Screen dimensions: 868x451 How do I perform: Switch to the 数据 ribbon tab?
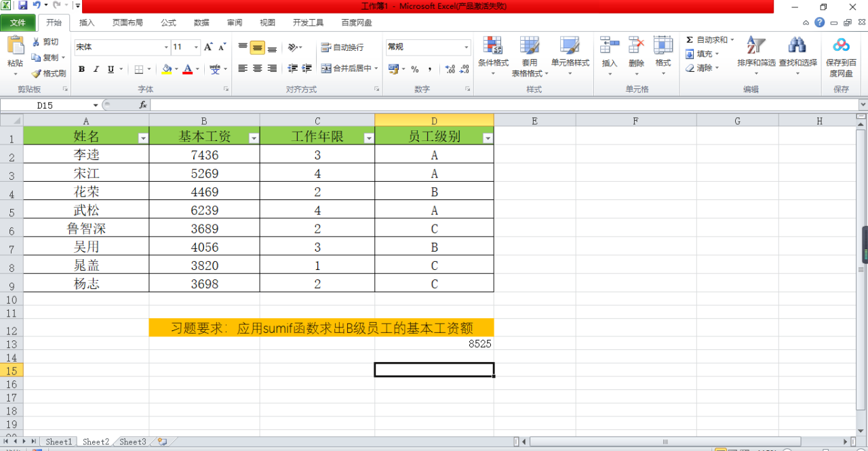pos(201,22)
